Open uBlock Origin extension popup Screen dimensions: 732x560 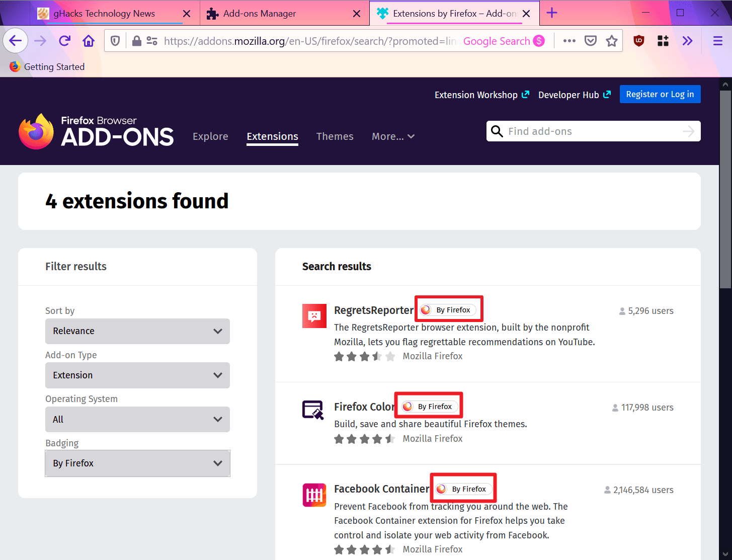pos(639,41)
